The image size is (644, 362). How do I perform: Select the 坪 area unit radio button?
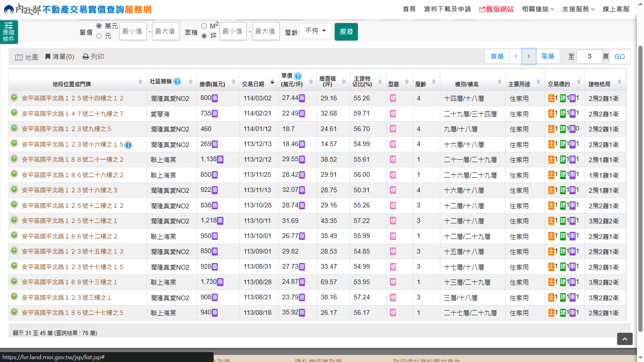pos(204,36)
